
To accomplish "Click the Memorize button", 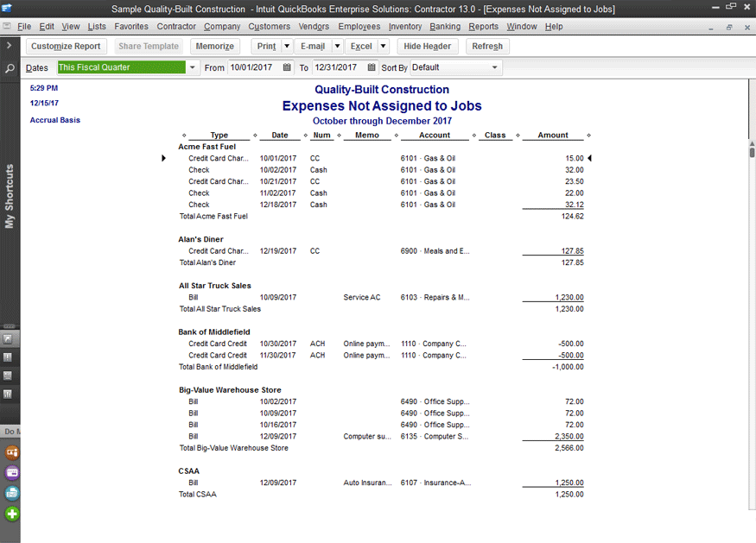I will tap(215, 46).
